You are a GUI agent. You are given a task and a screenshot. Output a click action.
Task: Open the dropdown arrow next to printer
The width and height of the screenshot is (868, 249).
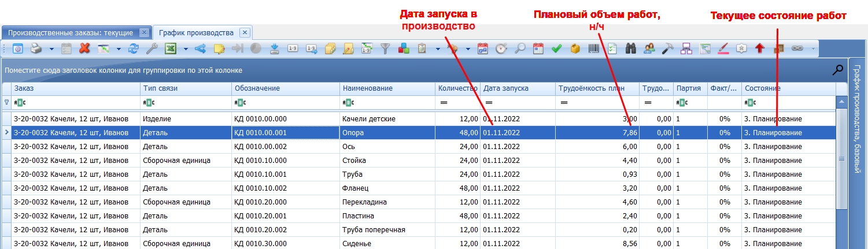[x=51, y=49]
